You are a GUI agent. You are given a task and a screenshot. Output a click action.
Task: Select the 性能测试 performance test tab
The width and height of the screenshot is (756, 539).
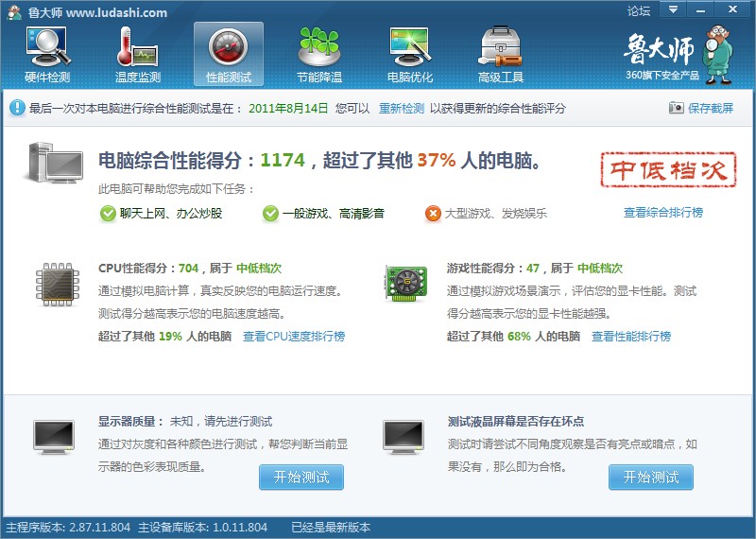[x=229, y=55]
